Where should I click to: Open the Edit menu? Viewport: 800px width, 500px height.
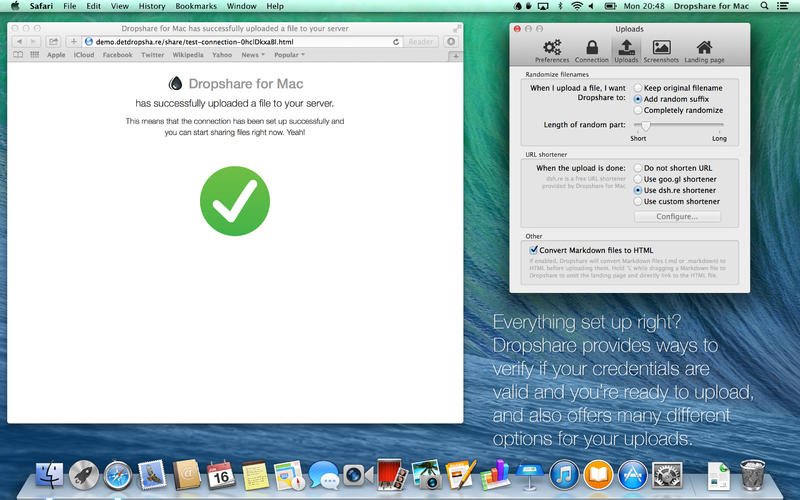point(93,6)
